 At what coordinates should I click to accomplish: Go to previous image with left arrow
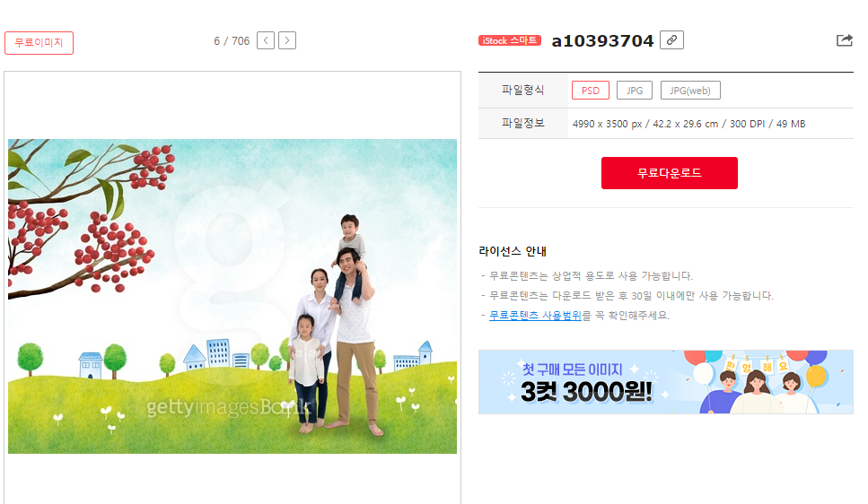click(x=266, y=40)
